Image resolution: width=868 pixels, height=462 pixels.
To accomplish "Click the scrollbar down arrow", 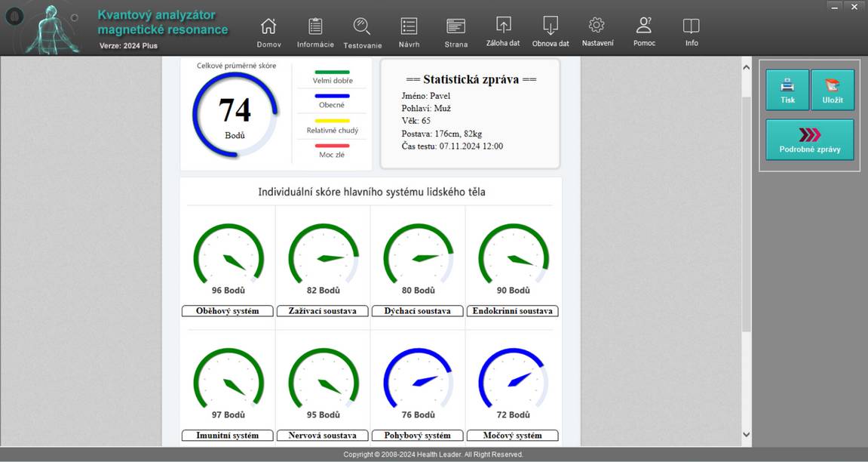I will [x=746, y=435].
